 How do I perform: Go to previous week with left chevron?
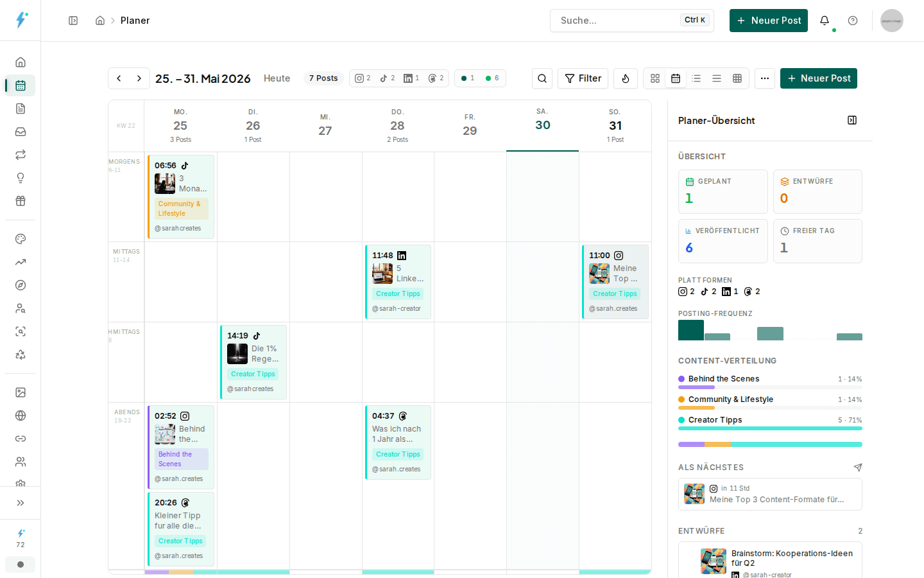pos(119,78)
